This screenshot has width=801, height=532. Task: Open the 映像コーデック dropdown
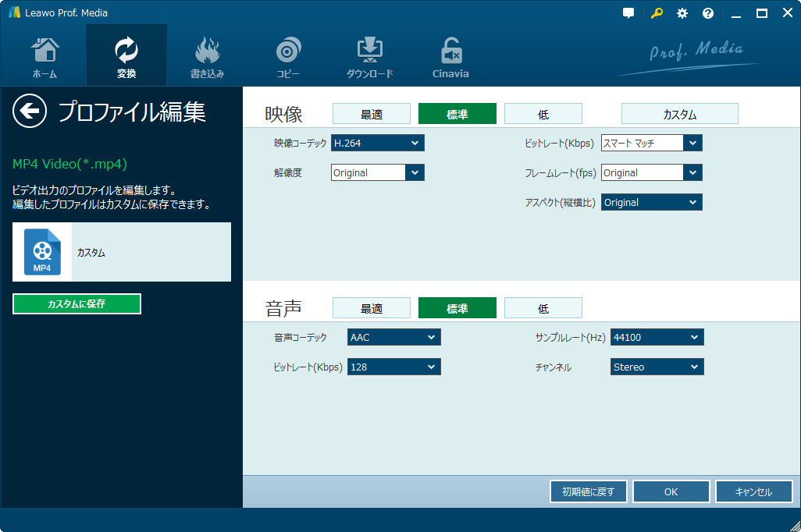[x=377, y=143]
